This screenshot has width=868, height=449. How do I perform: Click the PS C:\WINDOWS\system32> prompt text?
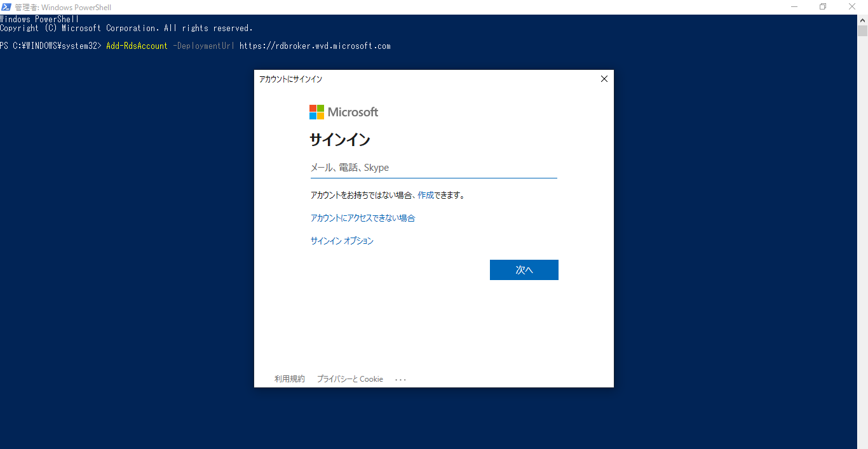[x=51, y=46]
